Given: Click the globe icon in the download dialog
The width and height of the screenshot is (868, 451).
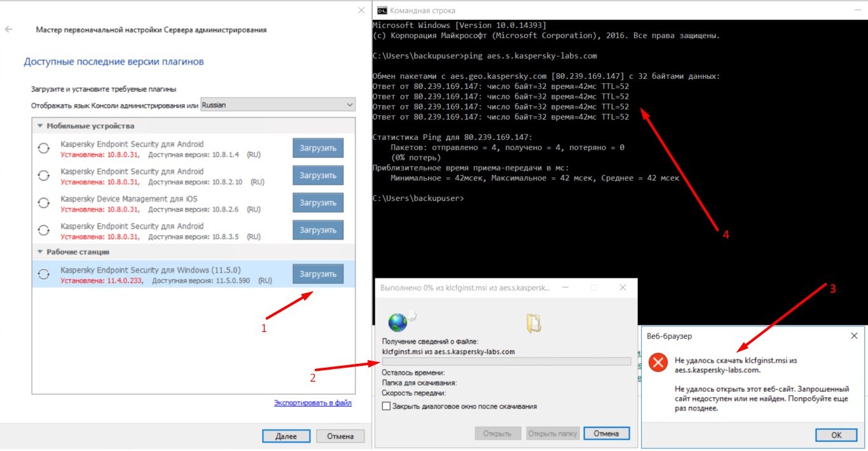Looking at the screenshot, I should tap(399, 322).
